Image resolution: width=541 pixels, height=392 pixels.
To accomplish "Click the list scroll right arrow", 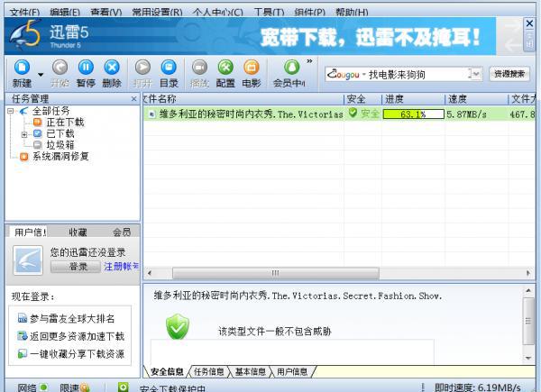I will click(528, 273).
